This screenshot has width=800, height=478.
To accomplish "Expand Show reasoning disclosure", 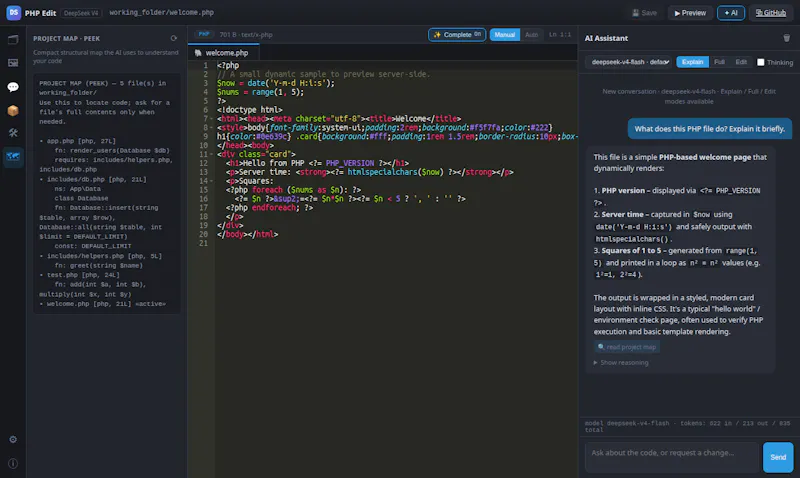I will pos(621,363).
